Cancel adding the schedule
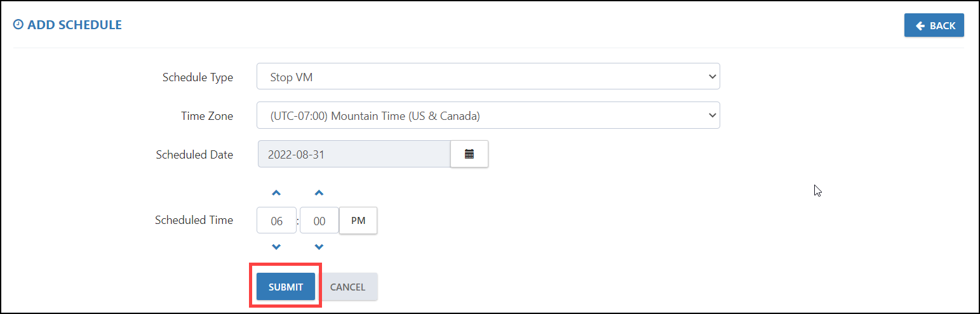Image resolution: width=980 pixels, height=314 pixels. 347,287
